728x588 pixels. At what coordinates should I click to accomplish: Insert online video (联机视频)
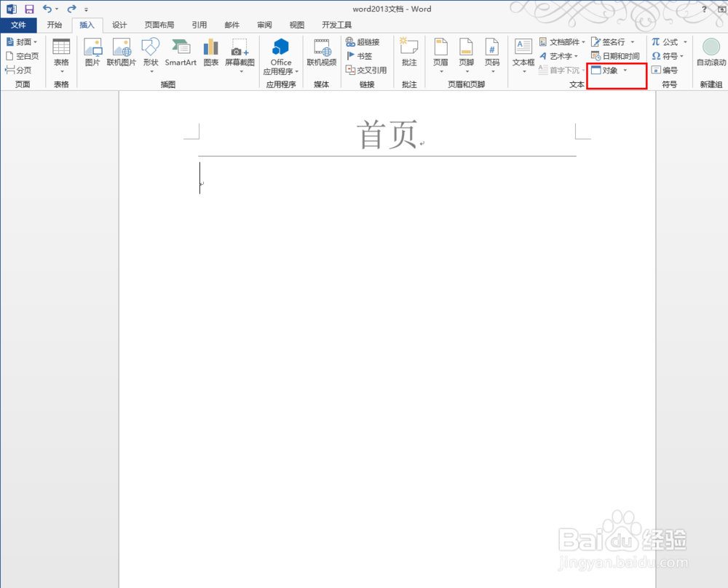322,52
